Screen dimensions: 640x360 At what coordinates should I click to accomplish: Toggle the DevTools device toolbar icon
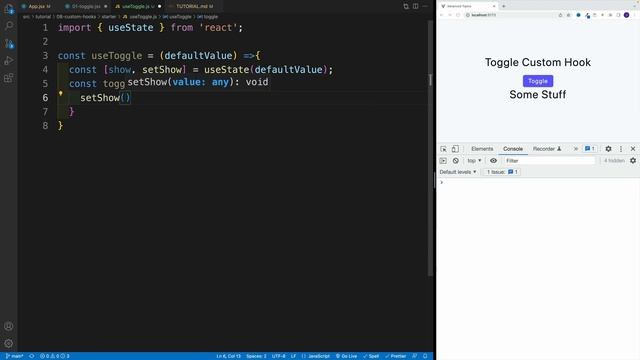455,149
